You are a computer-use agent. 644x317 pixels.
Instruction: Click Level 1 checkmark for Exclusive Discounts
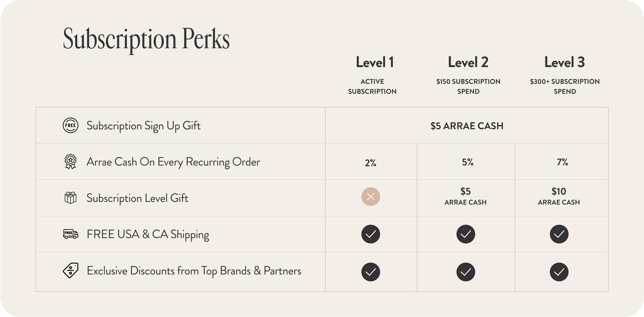tap(371, 272)
